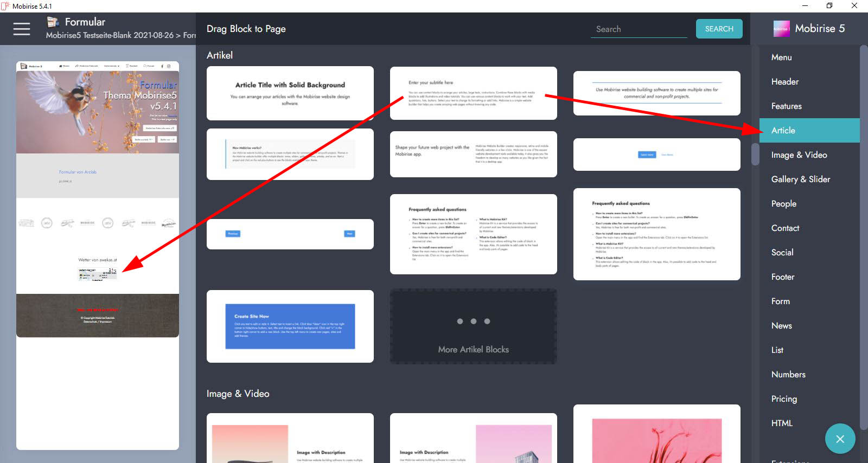Pick Article Title with Solid Background block

click(290, 93)
